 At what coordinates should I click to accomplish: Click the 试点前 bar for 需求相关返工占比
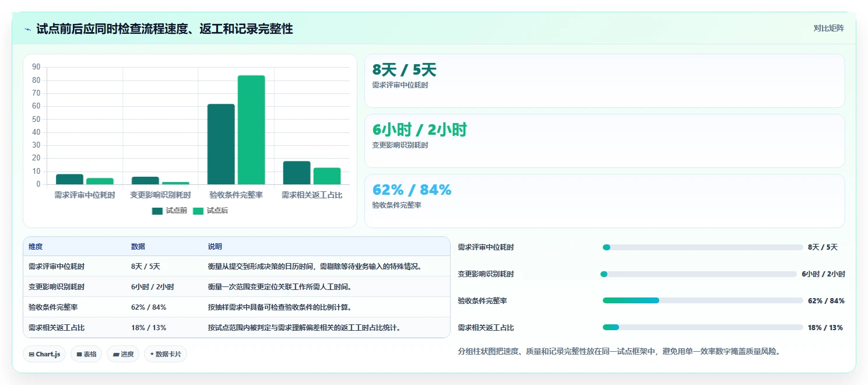(297, 173)
